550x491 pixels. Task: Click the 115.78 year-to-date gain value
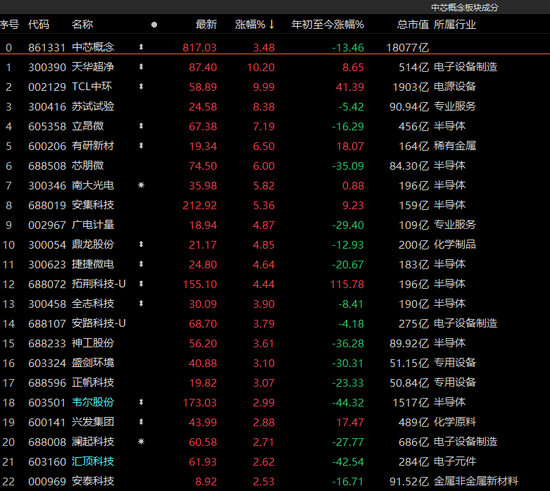(x=347, y=284)
